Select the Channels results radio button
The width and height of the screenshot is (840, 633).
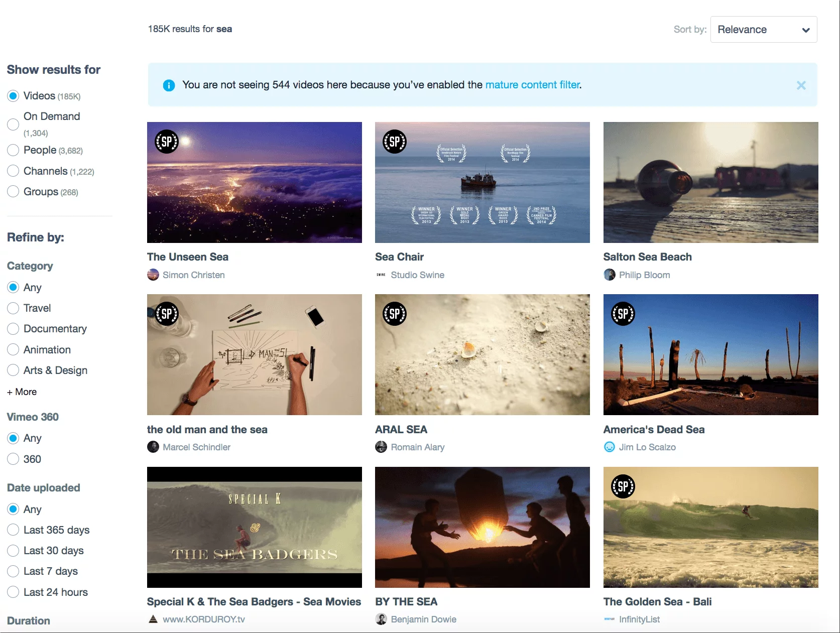[13, 171]
